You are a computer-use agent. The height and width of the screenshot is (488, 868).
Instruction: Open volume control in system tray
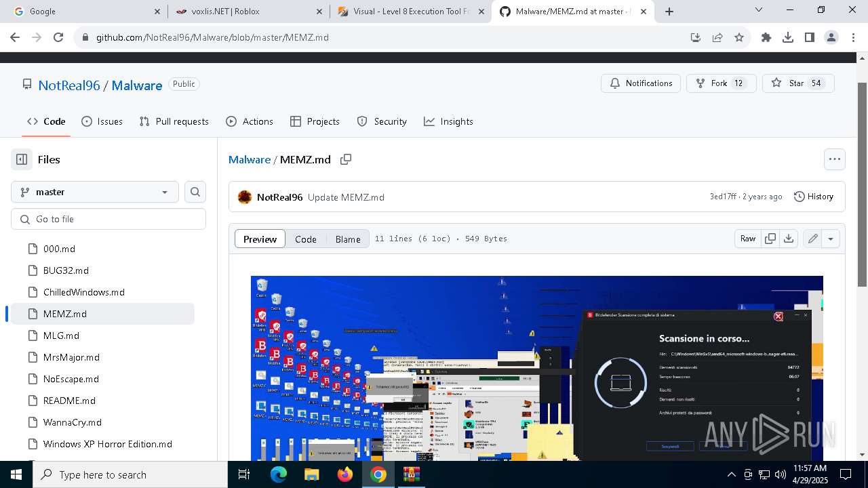pos(780,474)
